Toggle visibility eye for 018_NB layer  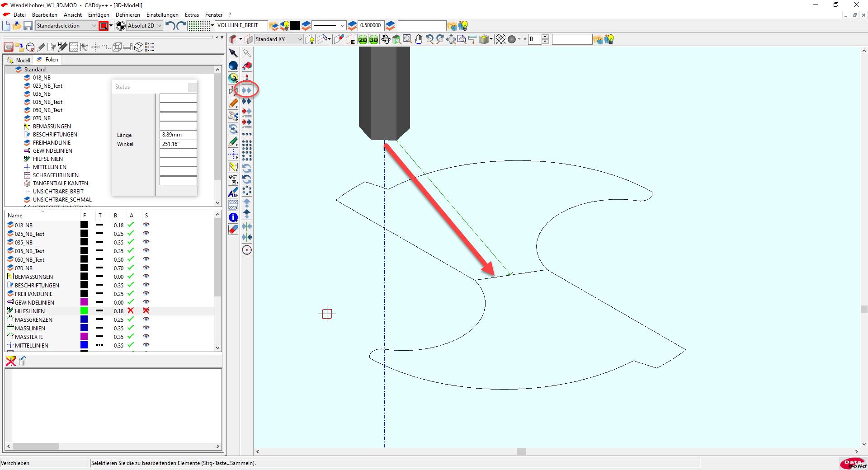[x=146, y=225]
